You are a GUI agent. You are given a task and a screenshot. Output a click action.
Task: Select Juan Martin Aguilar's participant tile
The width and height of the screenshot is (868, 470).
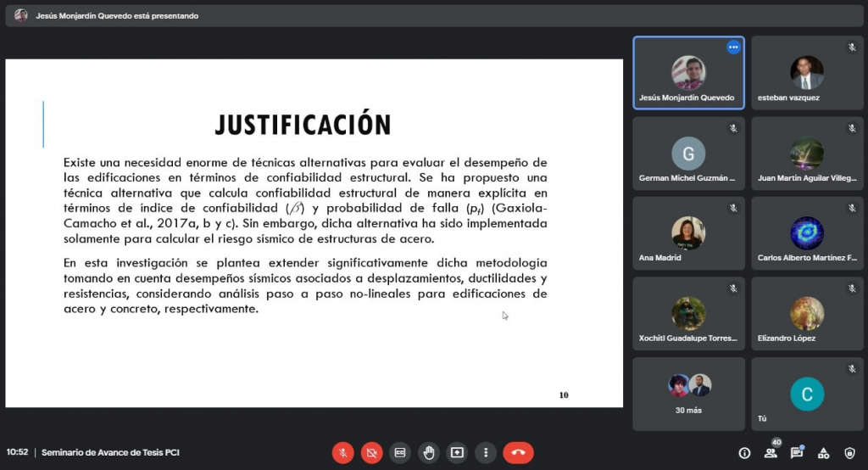point(807,153)
